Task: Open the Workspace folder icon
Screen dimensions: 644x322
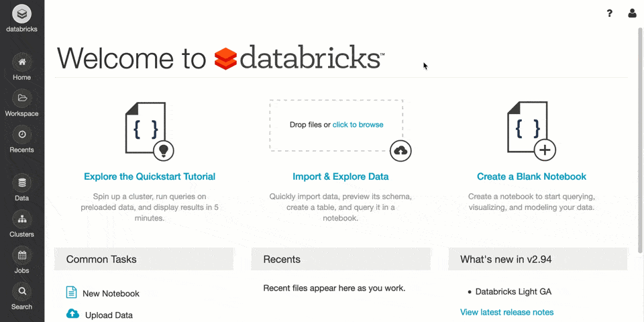Action: click(x=22, y=99)
